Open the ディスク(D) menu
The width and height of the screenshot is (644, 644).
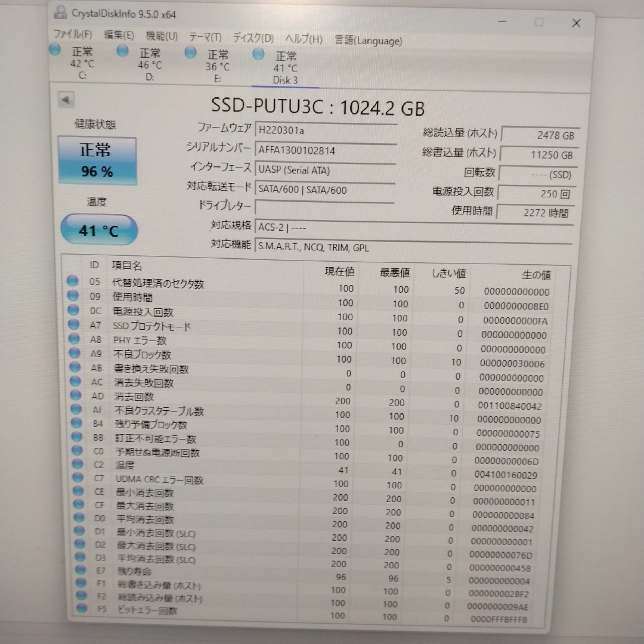[x=253, y=38]
